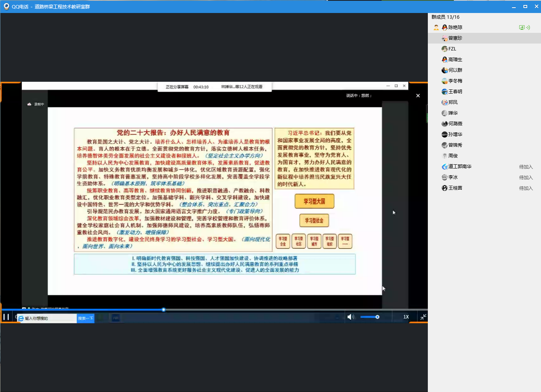Close the shared screen overlay with X
This screenshot has width=541, height=392.
(418, 96)
